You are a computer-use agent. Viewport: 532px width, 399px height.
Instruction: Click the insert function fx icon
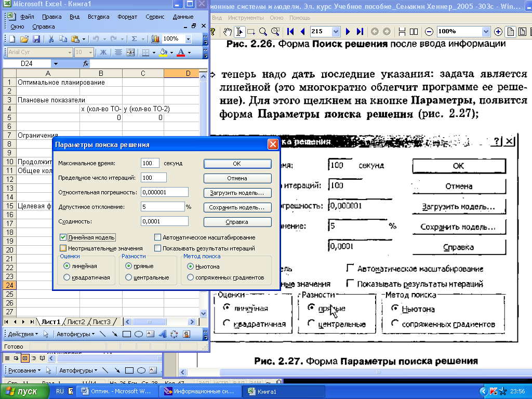tap(86, 63)
